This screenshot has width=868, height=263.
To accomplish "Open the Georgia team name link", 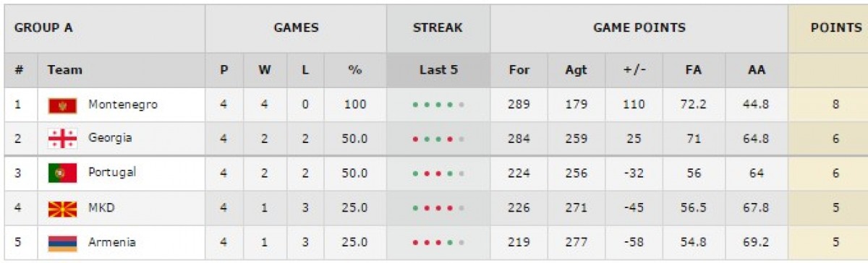I will click(x=110, y=138).
